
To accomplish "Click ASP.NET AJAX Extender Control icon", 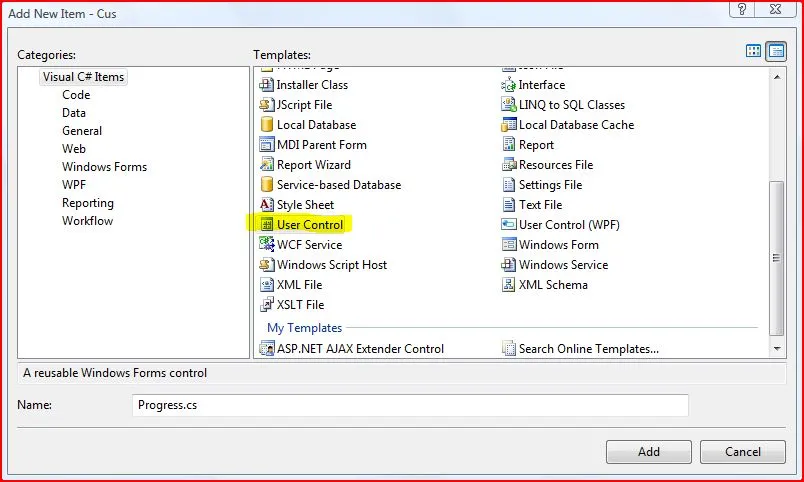I will point(267,349).
